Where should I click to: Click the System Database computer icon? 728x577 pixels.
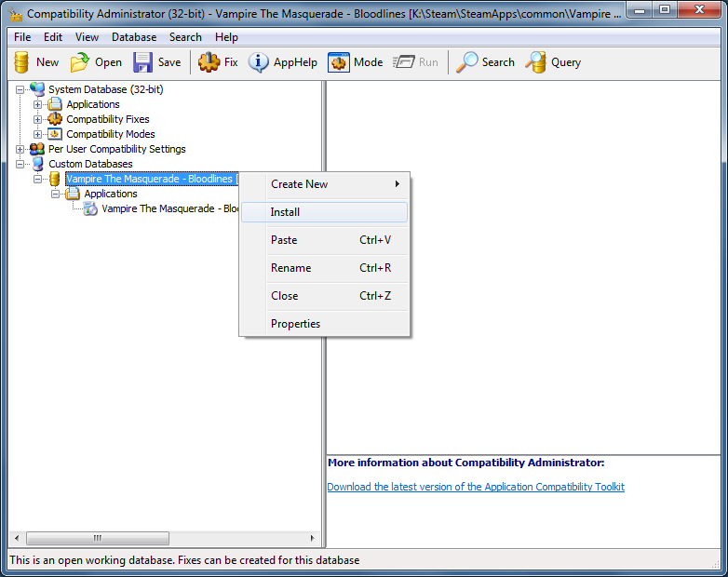[x=37, y=89]
